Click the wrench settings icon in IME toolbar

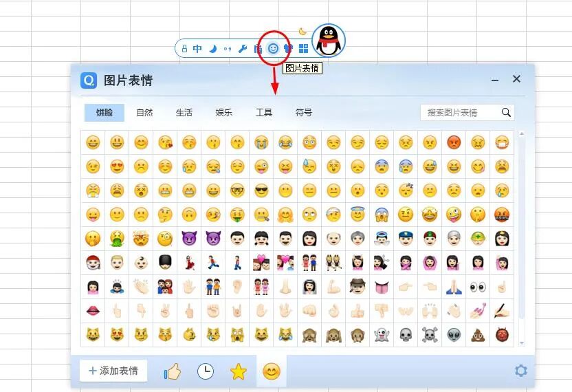click(x=243, y=49)
